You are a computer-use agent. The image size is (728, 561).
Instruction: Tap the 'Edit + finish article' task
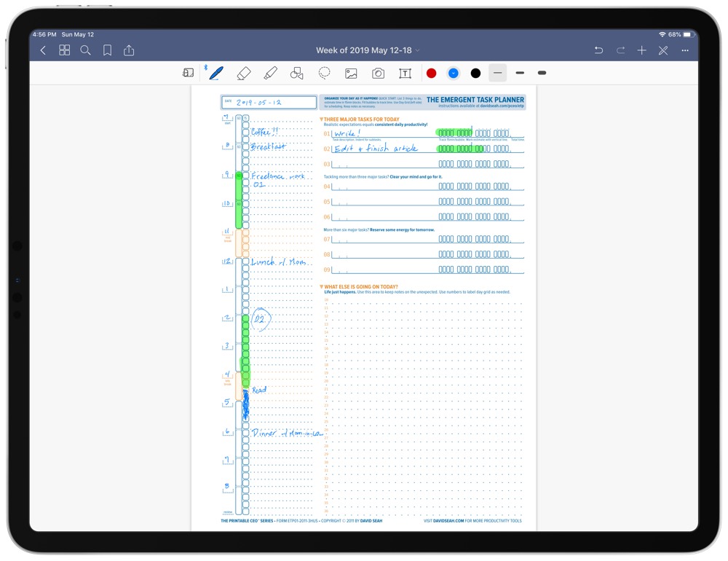click(376, 149)
